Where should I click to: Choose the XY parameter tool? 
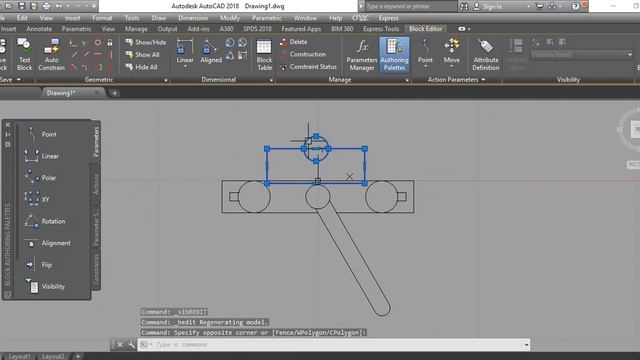coord(38,199)
